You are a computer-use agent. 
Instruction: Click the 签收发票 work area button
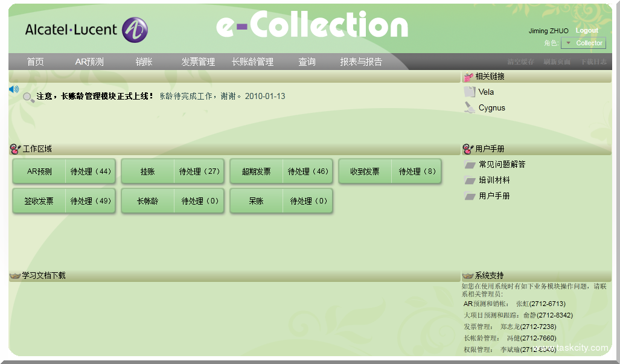coord(39,201)
